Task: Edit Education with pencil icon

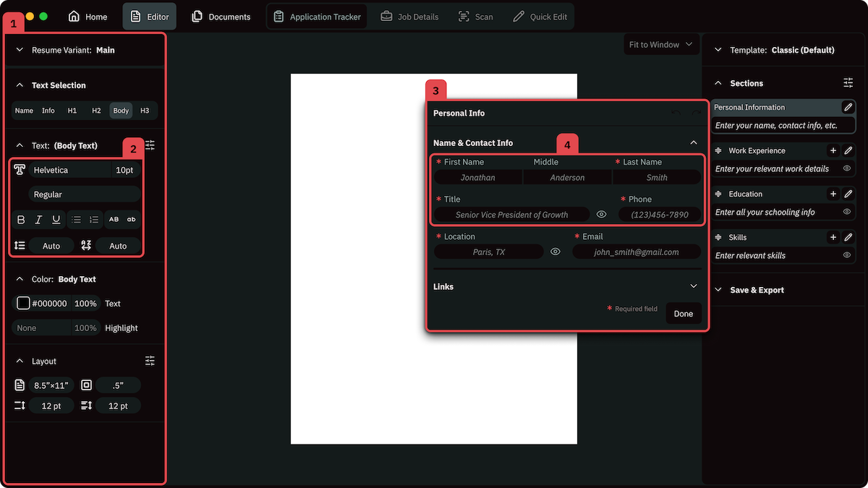Action: coord(848,194)
